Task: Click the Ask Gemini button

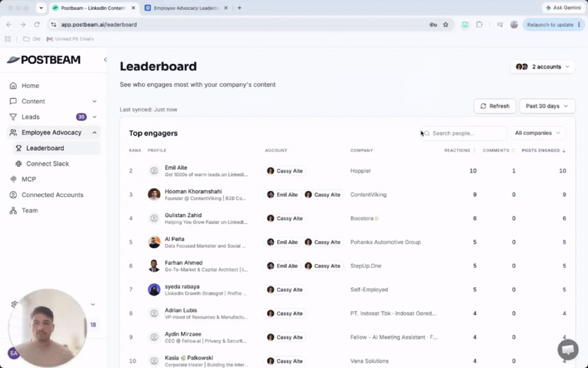Action: click(x=563, y=8)
